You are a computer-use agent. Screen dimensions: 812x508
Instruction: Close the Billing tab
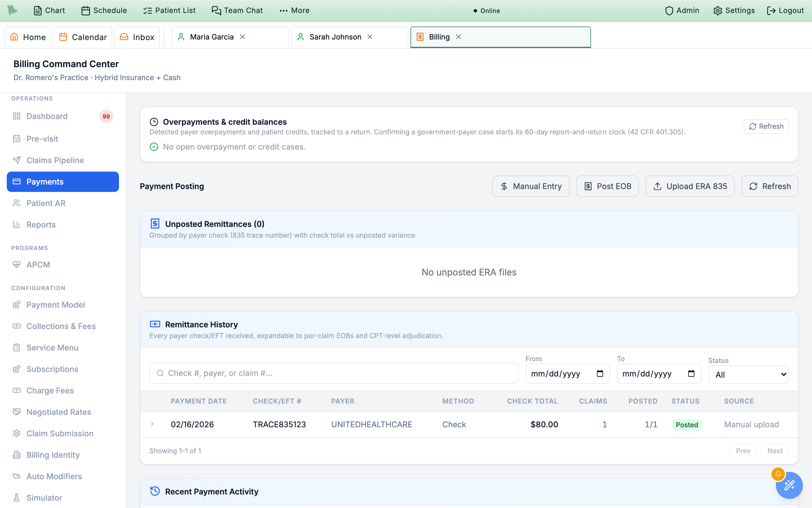[x=459, y=37]
